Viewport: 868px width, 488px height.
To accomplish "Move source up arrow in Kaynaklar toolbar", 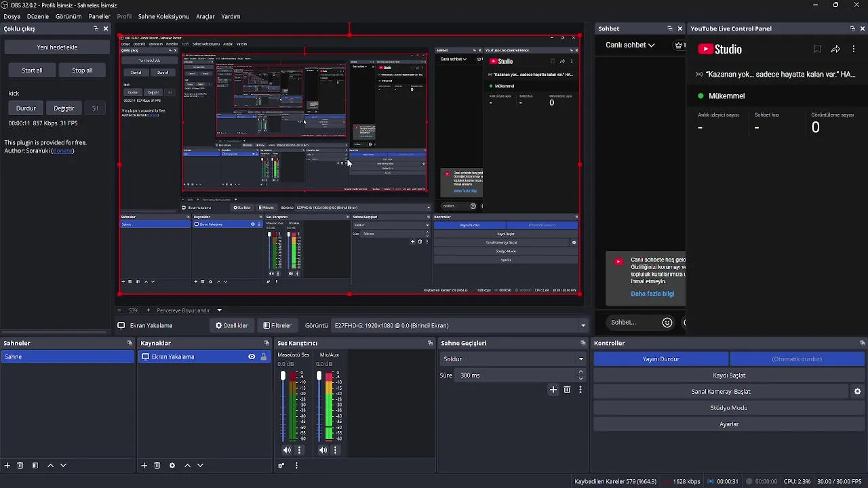I will tap(188, 466).
